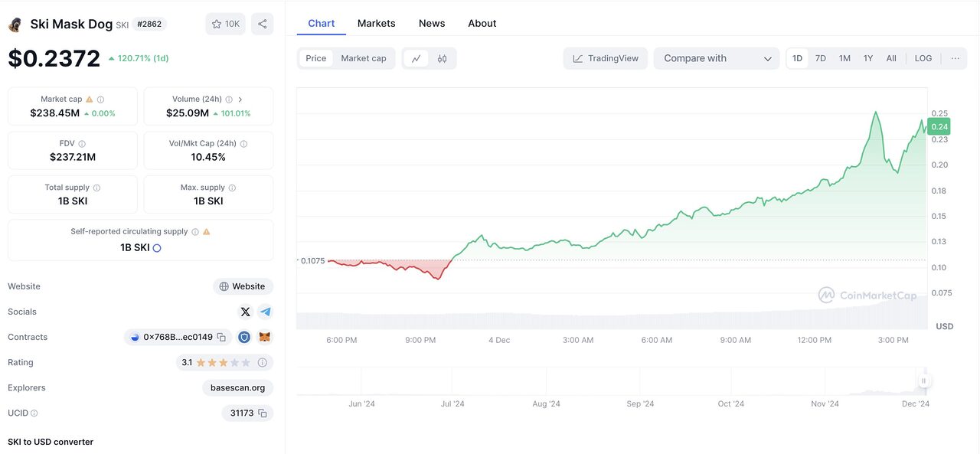980x454 pixels.
Task: Copy the contract address icon
Action: 221,337
